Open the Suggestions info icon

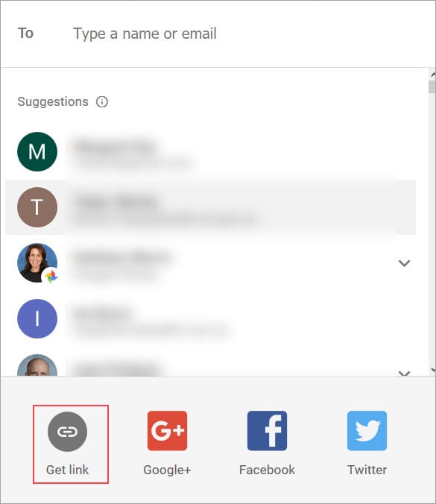click(102, 102)
